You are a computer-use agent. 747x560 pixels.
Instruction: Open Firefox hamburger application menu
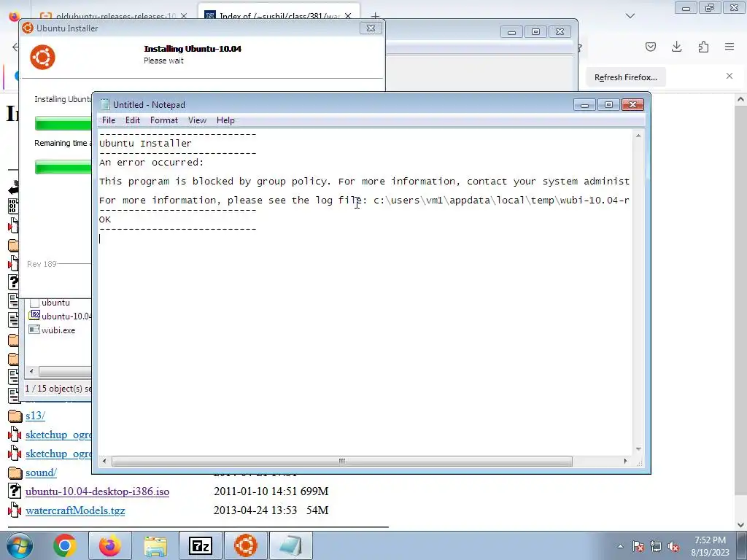click(729, 47)
